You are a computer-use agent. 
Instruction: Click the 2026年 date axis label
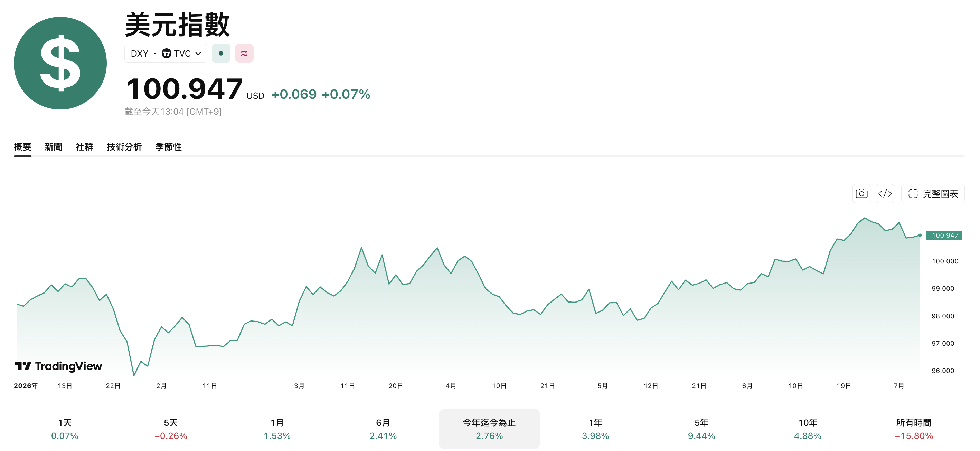pos(26,386)
